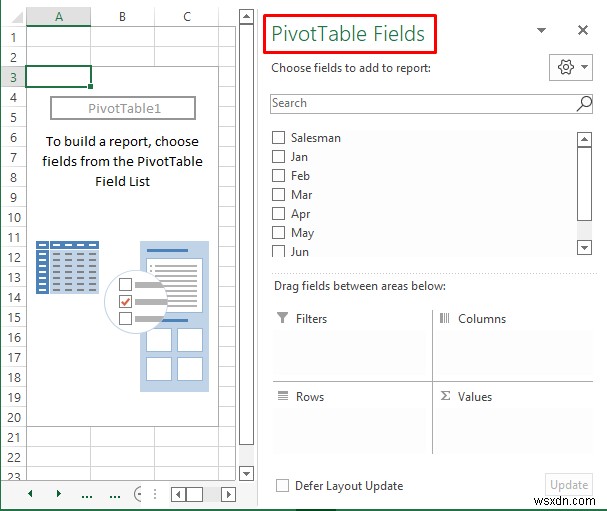
Task: Enable Defer Layout Update
Action: pos(282,485)
